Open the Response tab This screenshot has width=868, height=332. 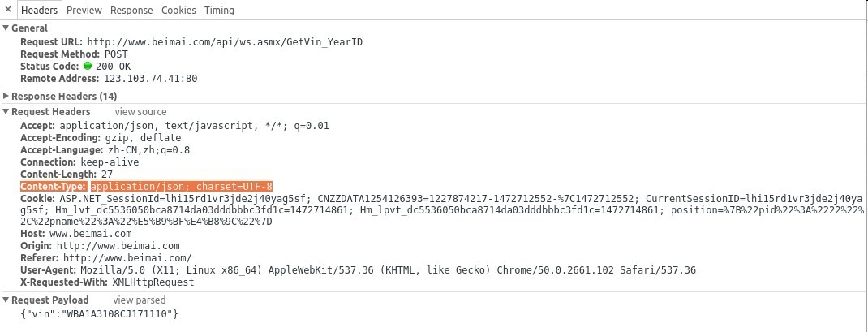point(131,10)
